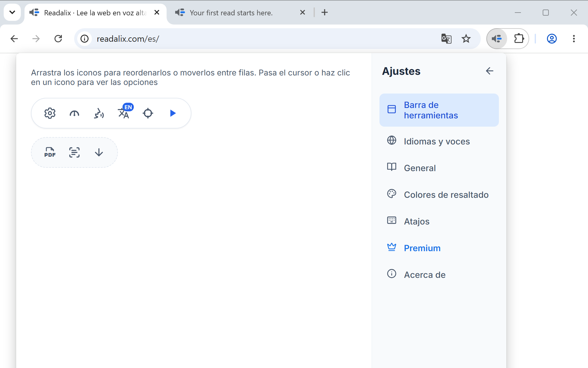Open Barra de herramientas settings
Viewport: 588px width, 368px height.
[x=439, y=110]
